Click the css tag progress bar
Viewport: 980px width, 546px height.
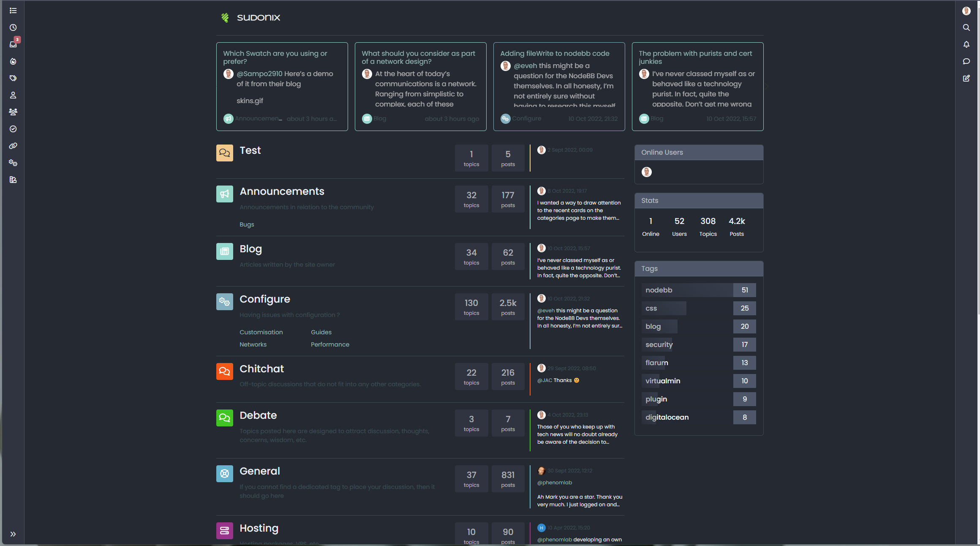[x=664, y=308]
